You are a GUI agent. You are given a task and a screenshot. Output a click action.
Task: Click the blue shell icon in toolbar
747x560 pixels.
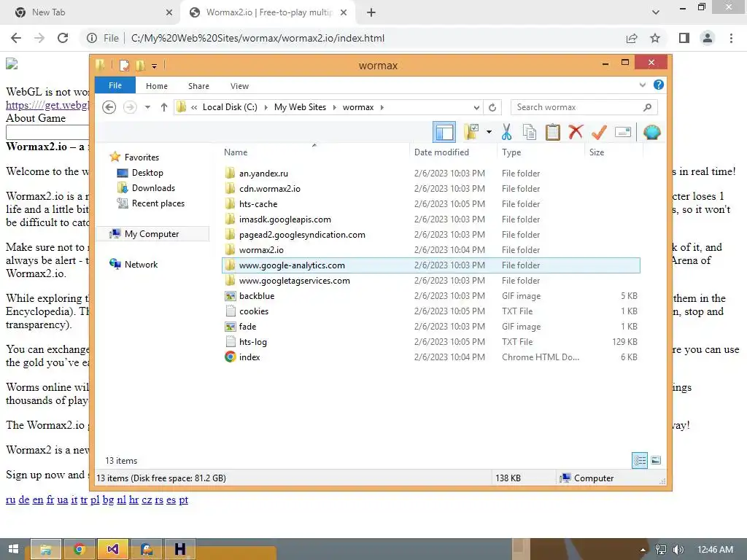(651, 132)
